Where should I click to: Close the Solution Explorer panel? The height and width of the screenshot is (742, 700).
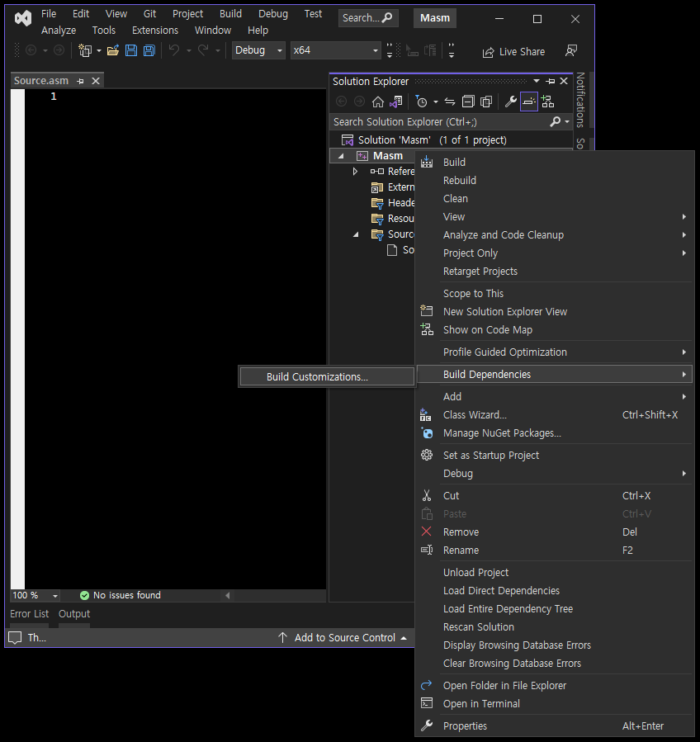tap(564, 82)
